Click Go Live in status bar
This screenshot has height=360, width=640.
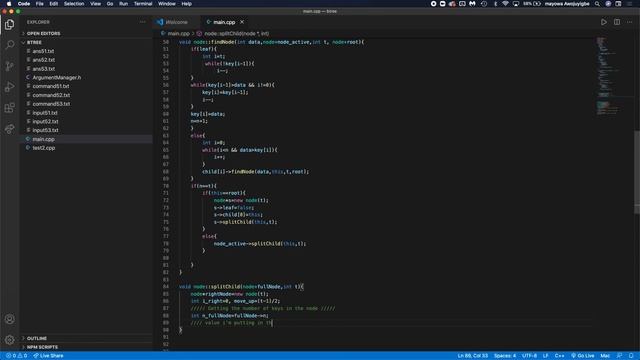click(x=582, y=356)
